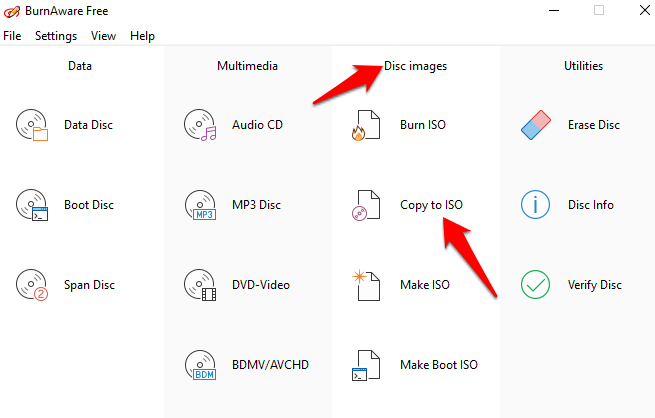Click the Disc images column heading

click(x=415, y=66)
